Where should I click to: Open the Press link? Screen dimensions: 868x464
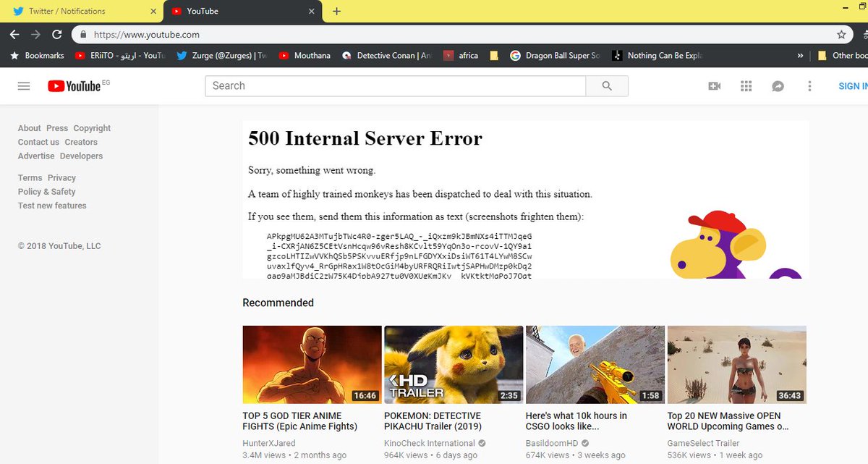57,128
